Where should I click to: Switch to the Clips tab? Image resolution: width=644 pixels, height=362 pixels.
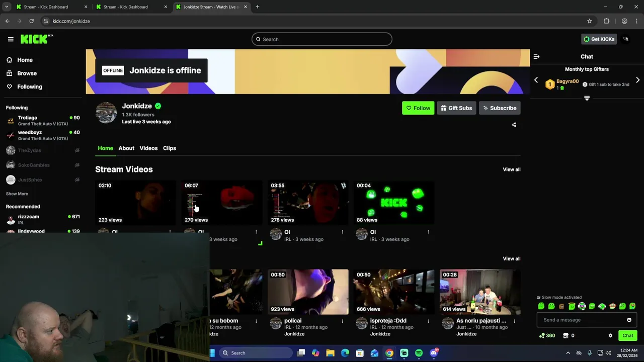pos(170,148)
